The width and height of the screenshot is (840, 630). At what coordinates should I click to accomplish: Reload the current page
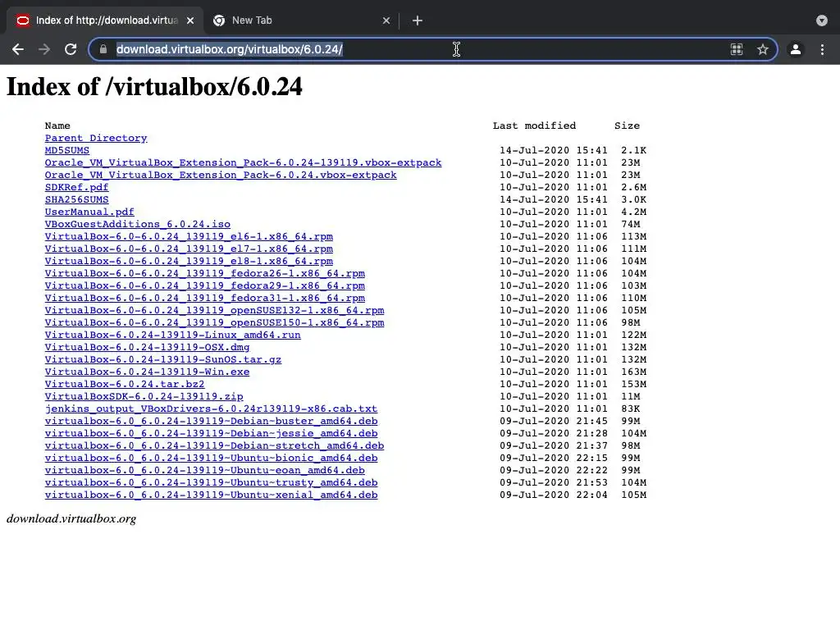point(71,49)
